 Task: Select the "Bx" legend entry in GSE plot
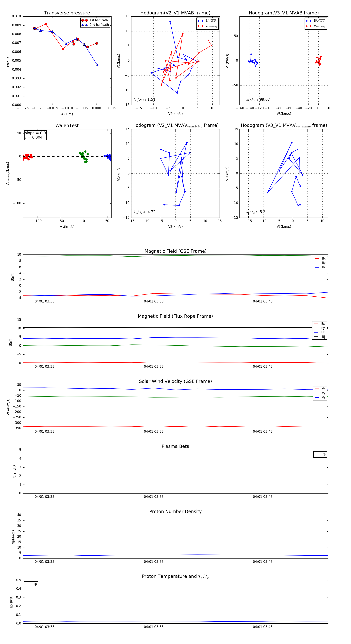tap(320, 259)
